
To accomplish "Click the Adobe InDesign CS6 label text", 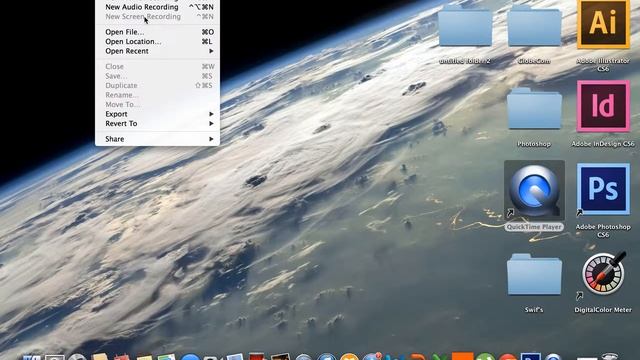I will click(603, 144).
